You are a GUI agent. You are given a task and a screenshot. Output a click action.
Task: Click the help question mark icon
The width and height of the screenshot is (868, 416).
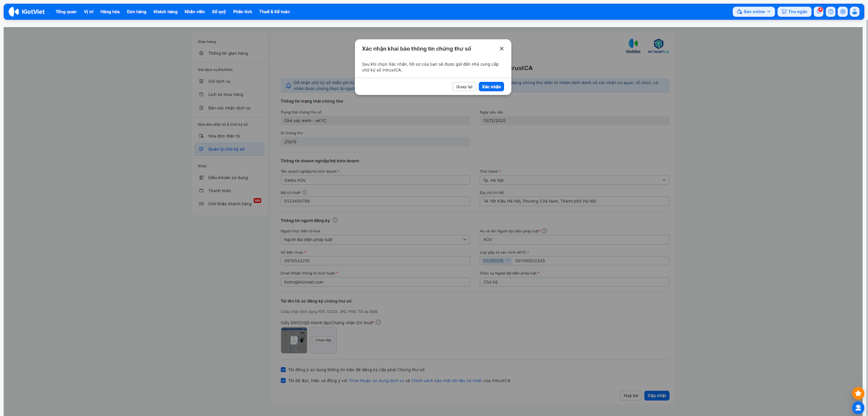[x=831, y=11]
